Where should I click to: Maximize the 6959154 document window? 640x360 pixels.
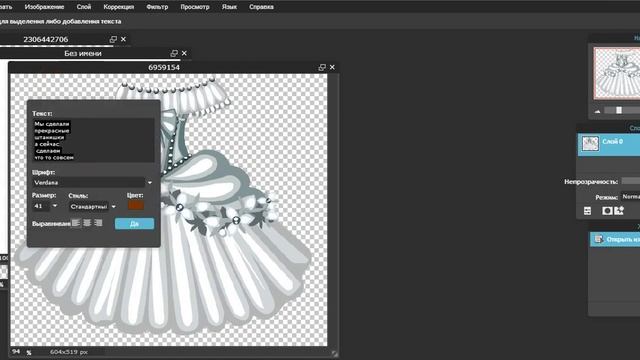coord(322,67)
